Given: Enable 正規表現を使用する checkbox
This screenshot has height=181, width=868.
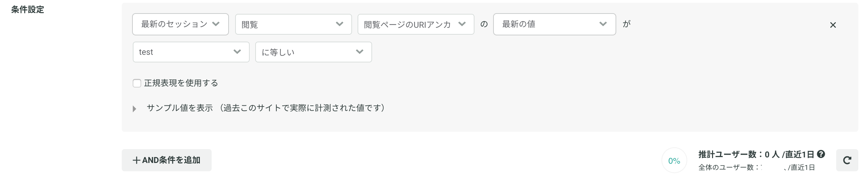Looking at the screenshot, I should coord(137,83).
